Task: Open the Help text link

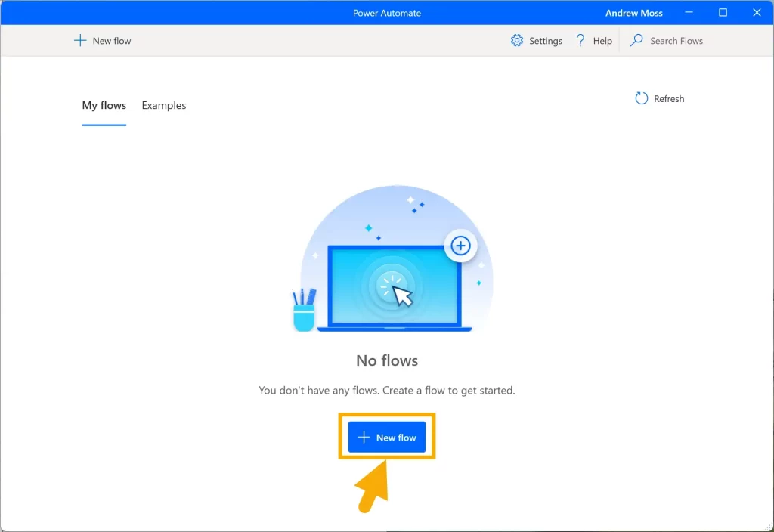Action: pyautogui.click(x=602, y=41)
